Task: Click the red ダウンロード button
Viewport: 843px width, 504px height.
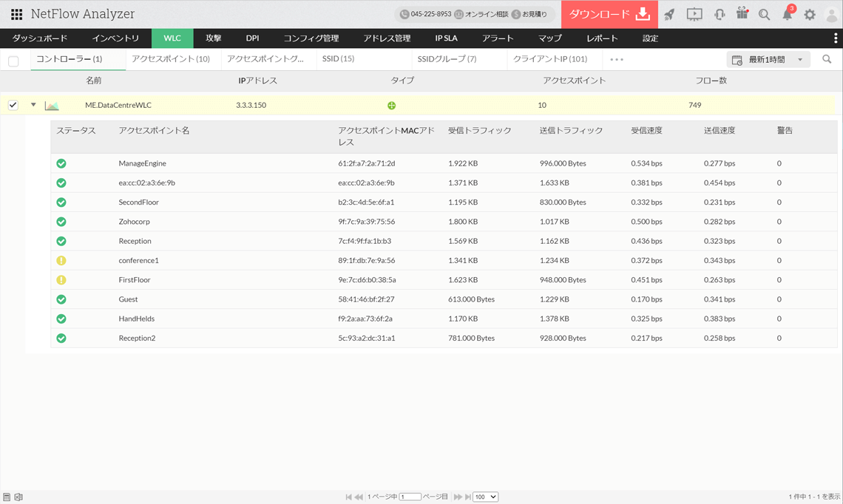Action: pyautogui.click(x=609, y=14)
